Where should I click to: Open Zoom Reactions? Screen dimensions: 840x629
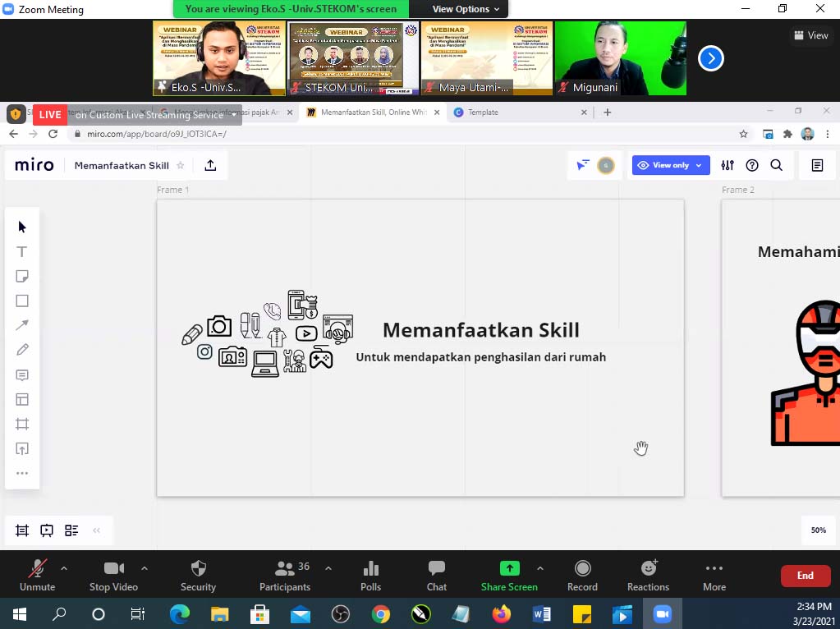[x=648, y=575]
